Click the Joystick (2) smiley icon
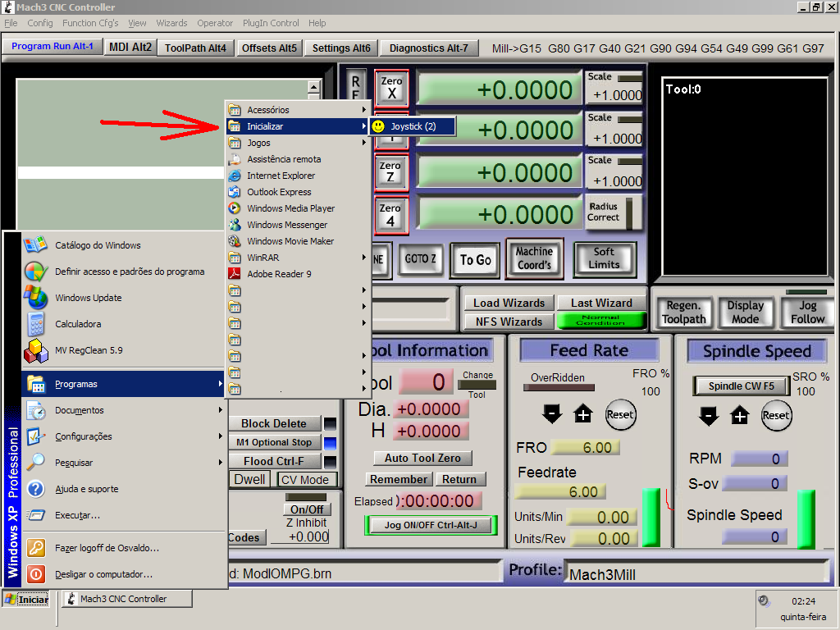The image size is (840, 630). click(x=378, y=126)
